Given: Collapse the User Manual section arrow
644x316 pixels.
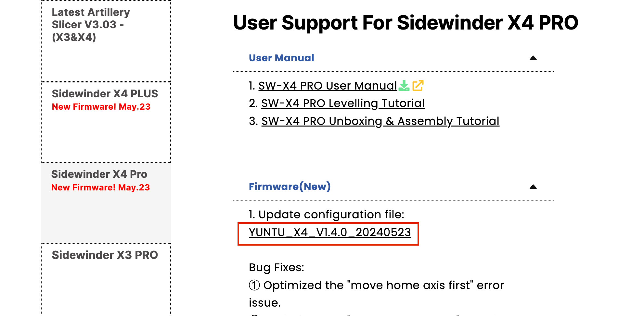Looking at the screenshot, I should (533, 58).
